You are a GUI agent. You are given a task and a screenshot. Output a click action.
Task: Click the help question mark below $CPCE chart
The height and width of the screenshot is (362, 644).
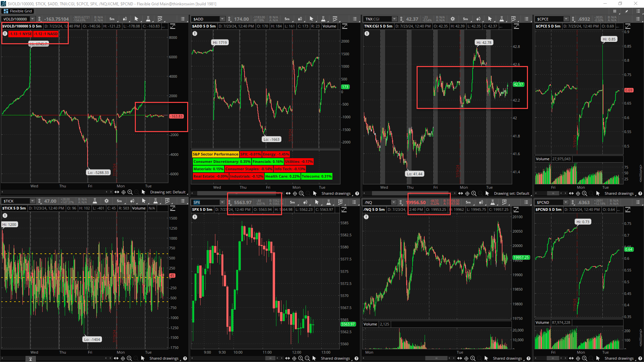(640, 193)
